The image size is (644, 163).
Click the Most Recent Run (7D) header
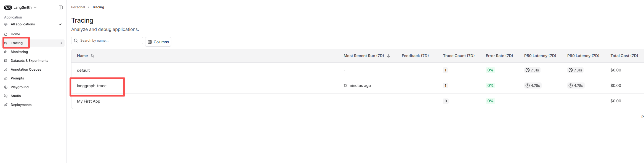364,56
